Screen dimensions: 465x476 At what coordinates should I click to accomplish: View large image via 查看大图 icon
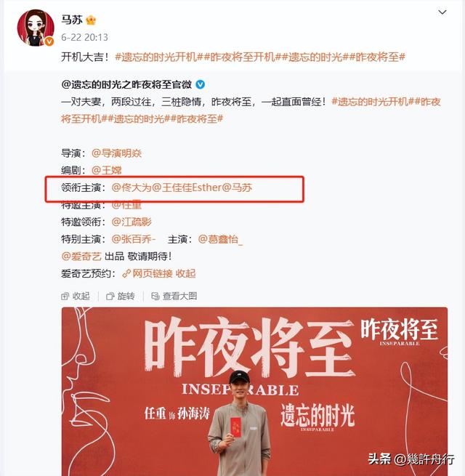click(x=155, y=297)
